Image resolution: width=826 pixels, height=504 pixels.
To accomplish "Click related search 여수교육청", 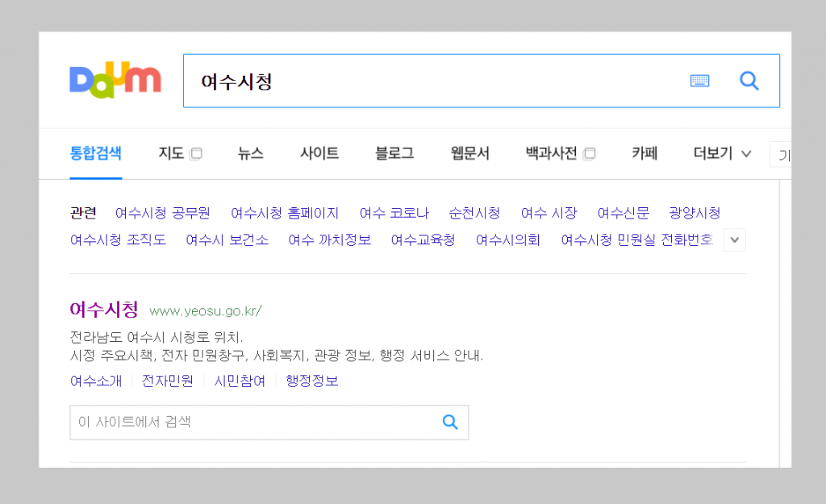I will pyautogui.click(x=423, y=240).
